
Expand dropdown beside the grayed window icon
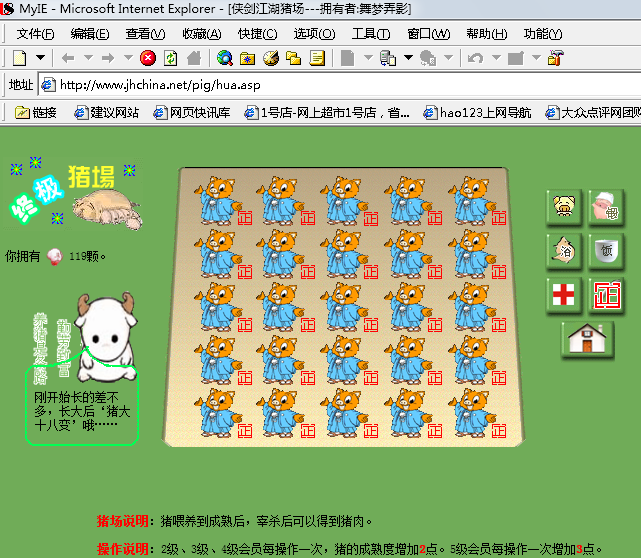pyautogui.click(x=536, y=58)
